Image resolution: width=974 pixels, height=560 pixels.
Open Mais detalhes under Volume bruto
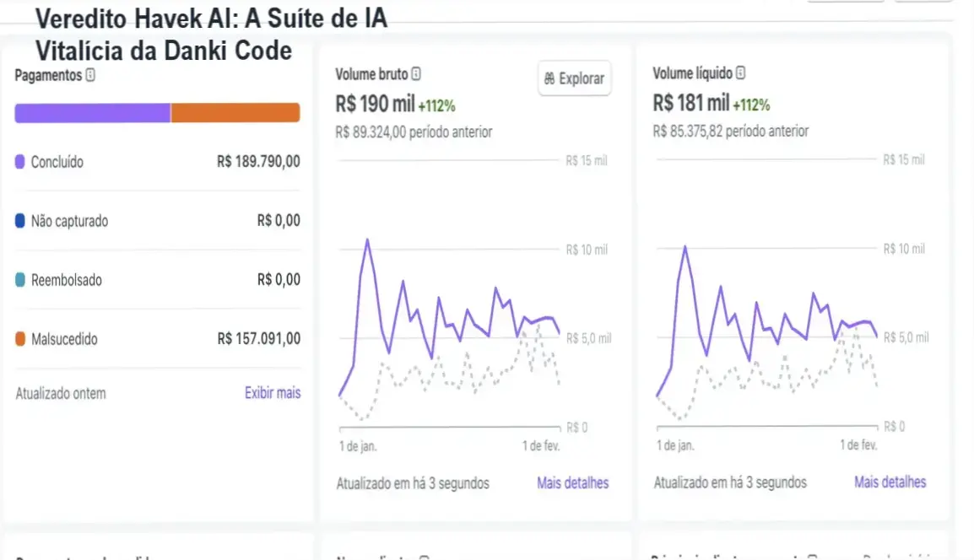pos(573,482)
